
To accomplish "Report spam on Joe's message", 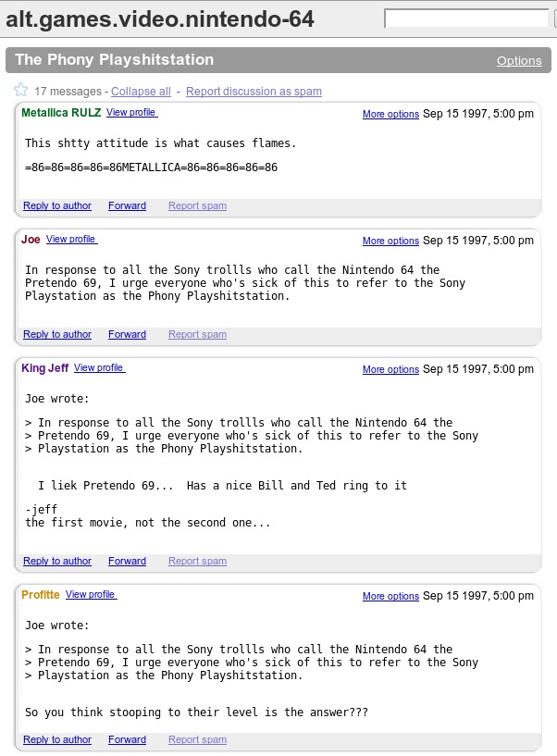I will [197, 335].
